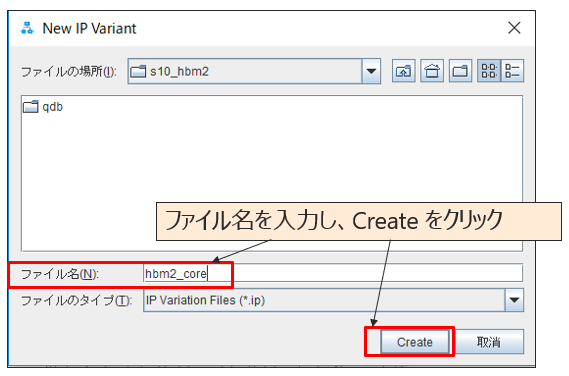569x376 pixels.
Task: Click the ファイルの場所 label
Action: (x=69, y=71)
